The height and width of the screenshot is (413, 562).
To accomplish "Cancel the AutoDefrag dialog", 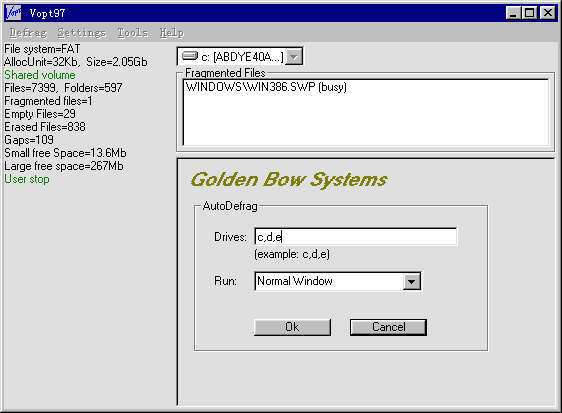I will click(388, 327).
